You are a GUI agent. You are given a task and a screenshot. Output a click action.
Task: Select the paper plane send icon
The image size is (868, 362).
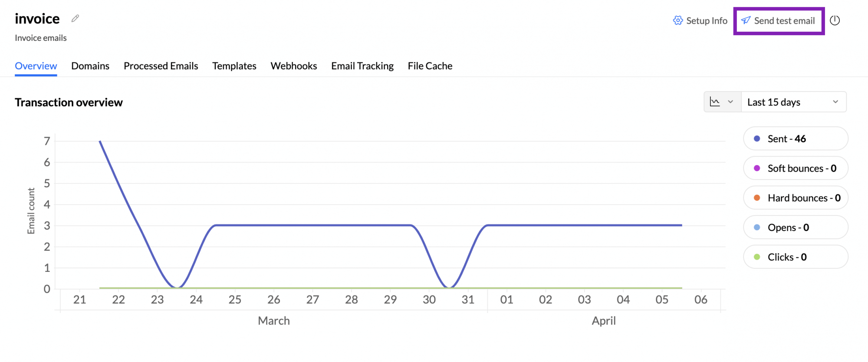746,20
